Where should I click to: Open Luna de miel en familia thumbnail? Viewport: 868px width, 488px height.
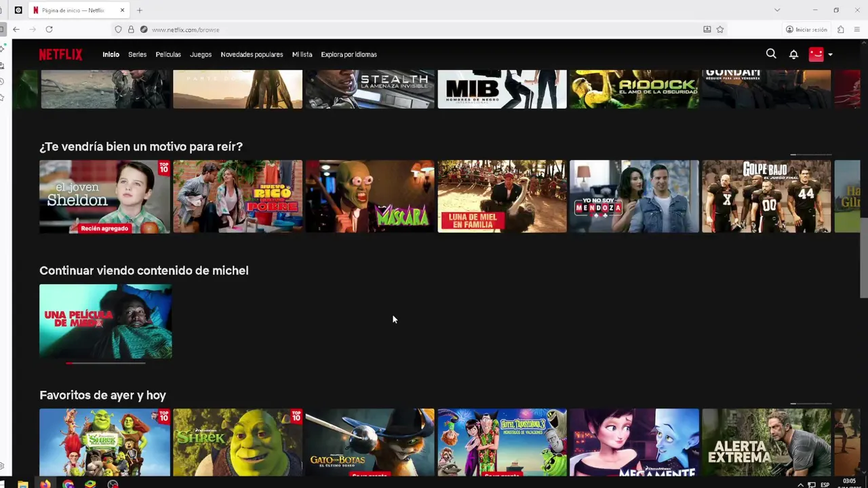[x=502, y=197]
